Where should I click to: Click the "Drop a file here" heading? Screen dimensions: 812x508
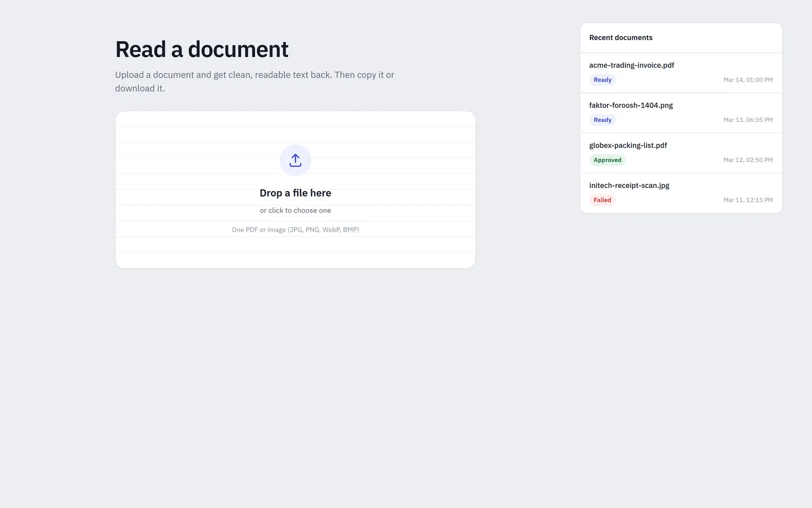(x=295, y=193)
